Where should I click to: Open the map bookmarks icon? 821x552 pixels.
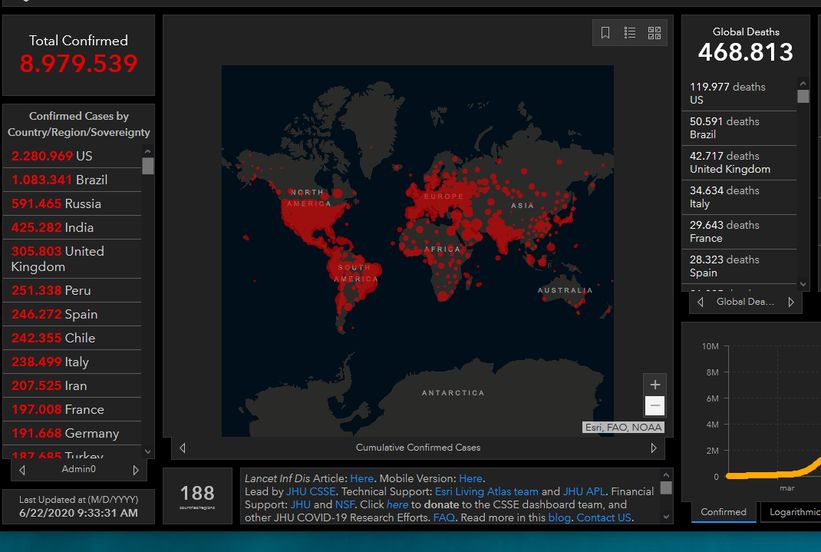[x=605, y=33]
